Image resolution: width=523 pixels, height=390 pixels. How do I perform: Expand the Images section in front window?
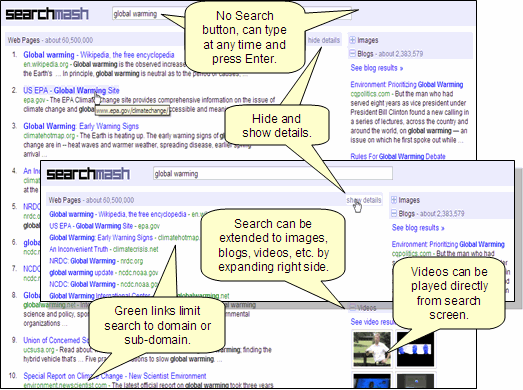point(394,200)
